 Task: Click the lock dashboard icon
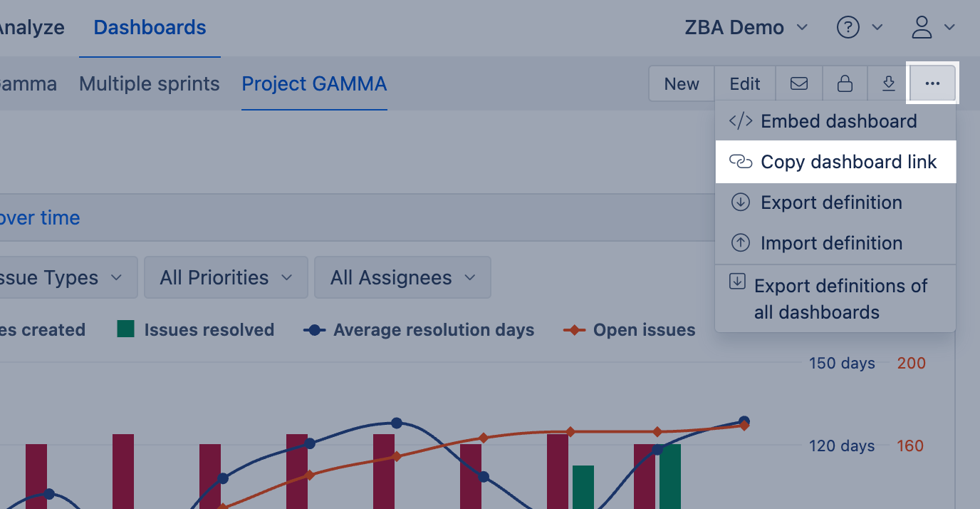pos(845,84)
